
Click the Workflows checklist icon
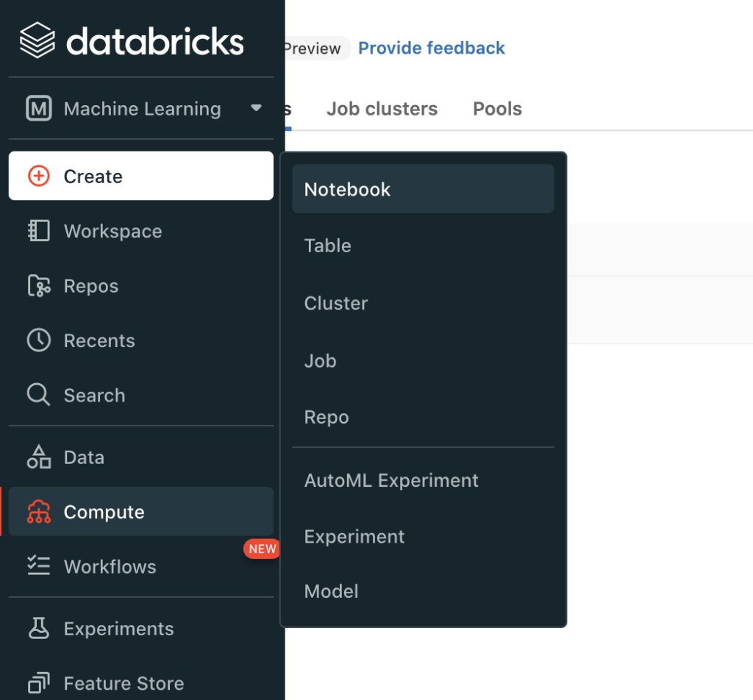[38, 566]
